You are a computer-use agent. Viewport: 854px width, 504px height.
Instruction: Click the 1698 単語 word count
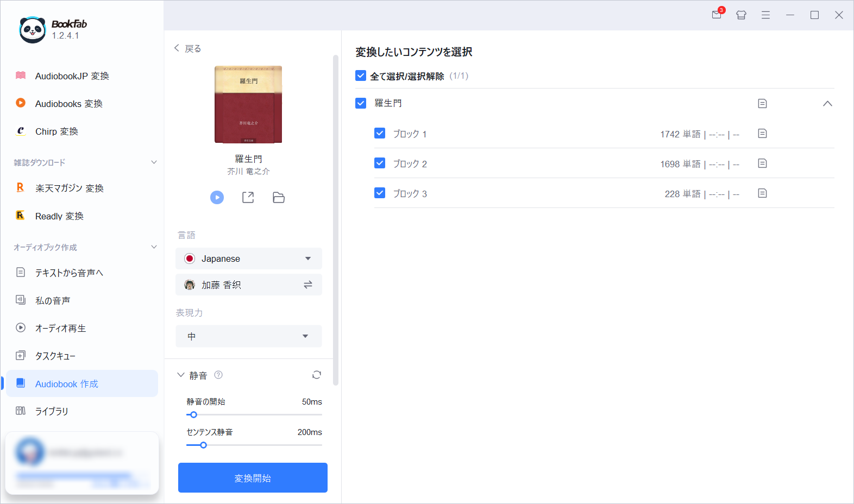(x=680, y=164)
